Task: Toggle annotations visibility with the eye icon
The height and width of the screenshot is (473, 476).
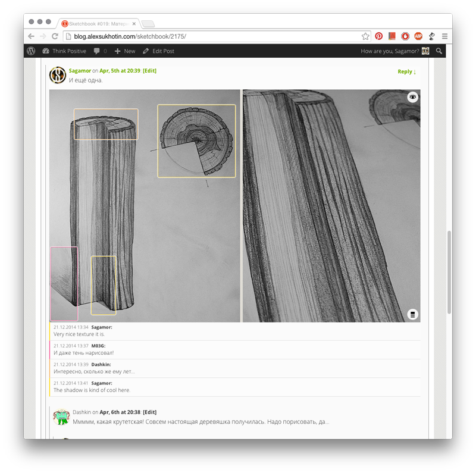Action: (x=412, y=97)
